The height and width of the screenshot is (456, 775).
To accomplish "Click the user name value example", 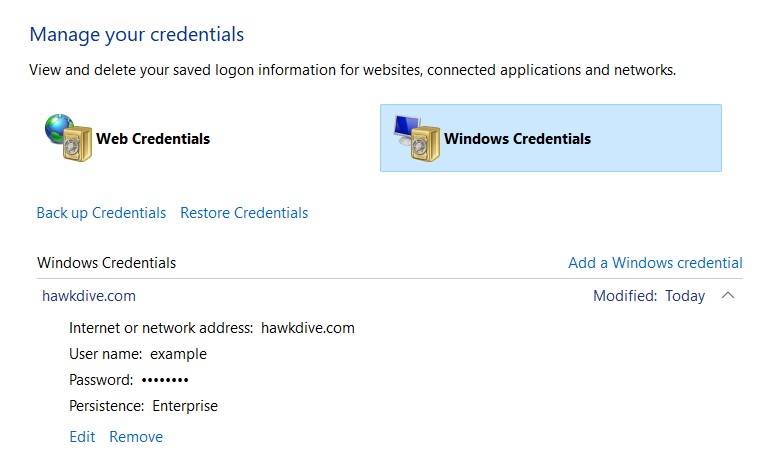I will pos(178,354).
